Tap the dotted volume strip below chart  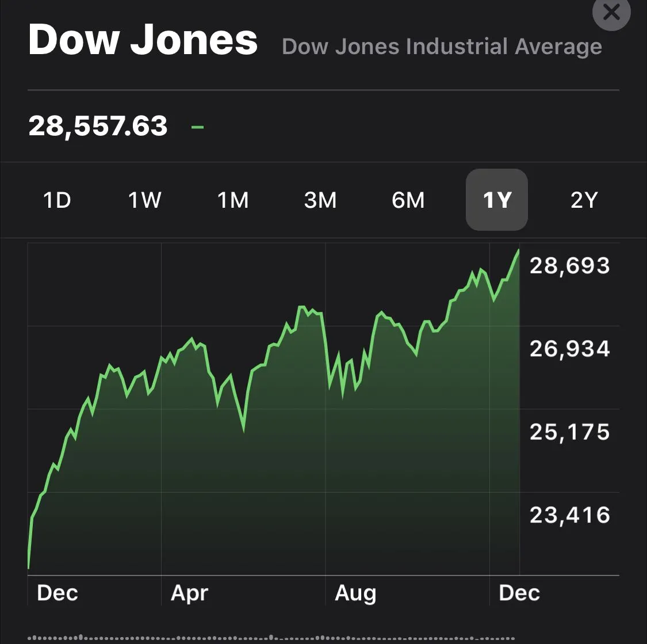[270, 638]
